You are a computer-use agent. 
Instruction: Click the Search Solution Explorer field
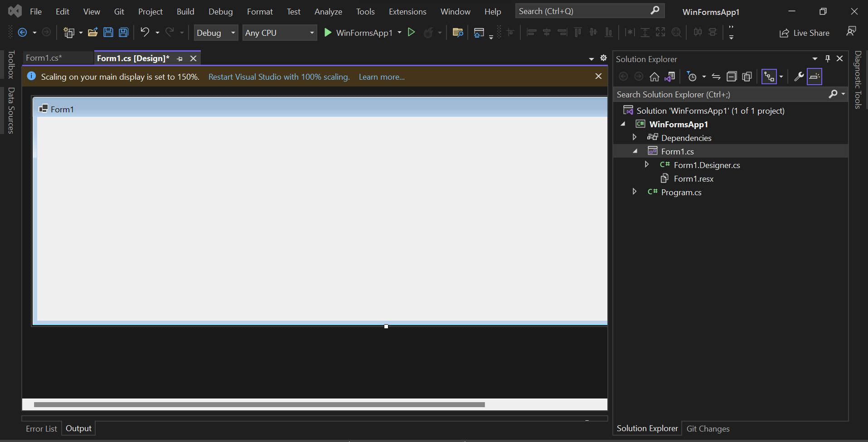click(731, 94)
